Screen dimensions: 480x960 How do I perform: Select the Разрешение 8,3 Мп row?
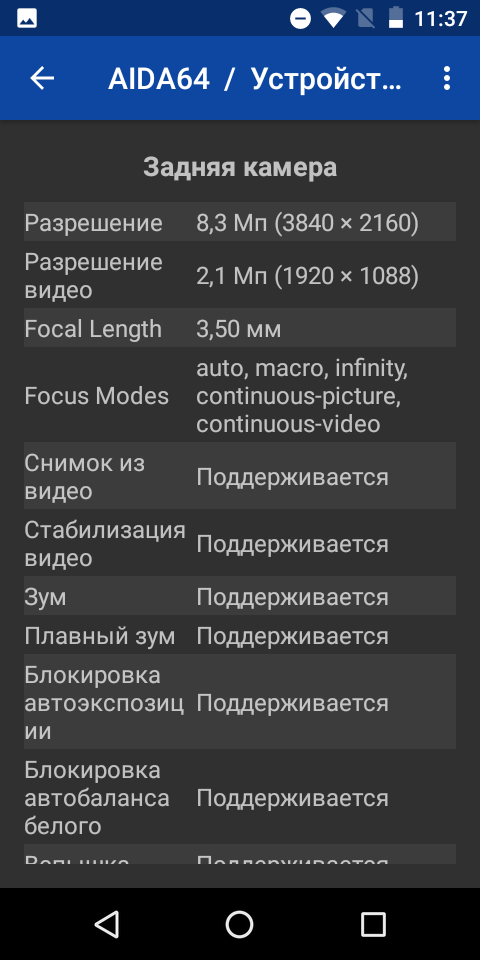[x=240, y=222]
